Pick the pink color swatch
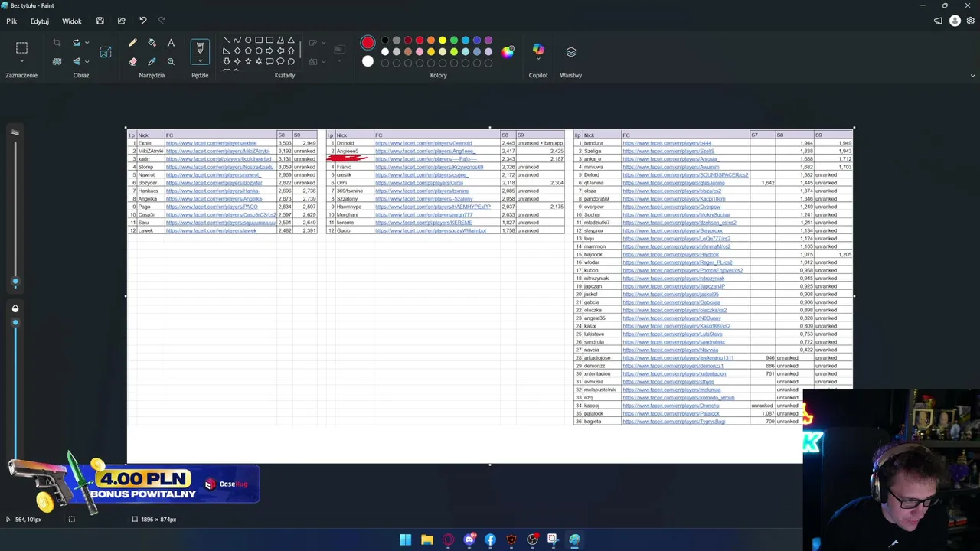This screenshot has width=980, height=551. [x=420, y=51]
